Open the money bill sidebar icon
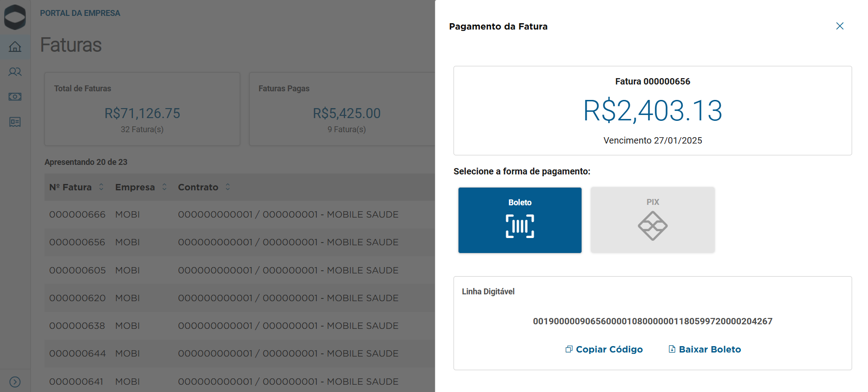 pos(15,97)
